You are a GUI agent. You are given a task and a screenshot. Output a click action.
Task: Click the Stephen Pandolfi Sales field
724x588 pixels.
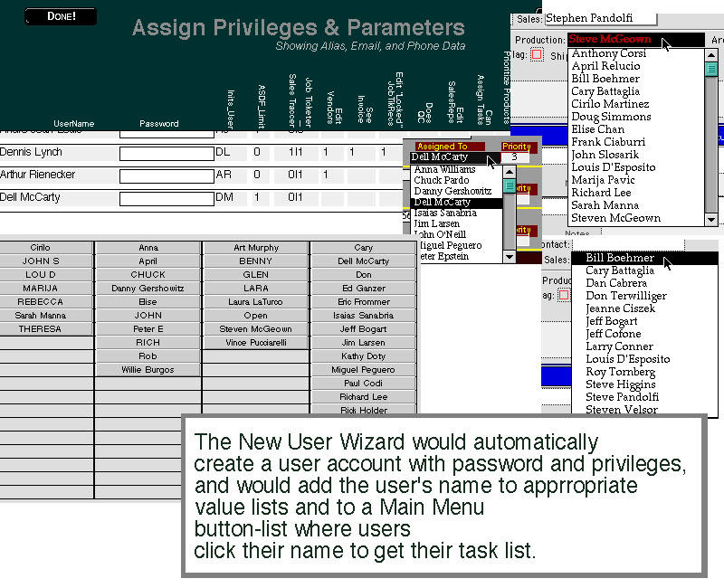pos(602,17)
